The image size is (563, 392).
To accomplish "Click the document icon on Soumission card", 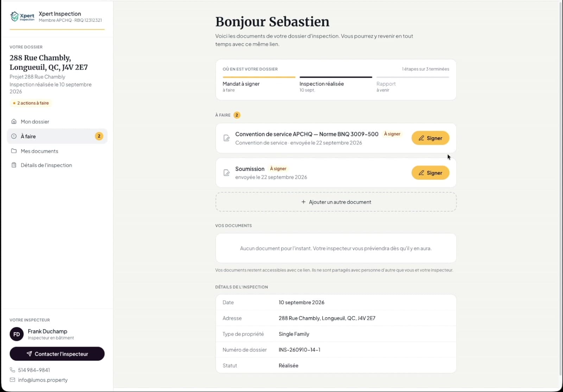I will (x=227, y=173).
